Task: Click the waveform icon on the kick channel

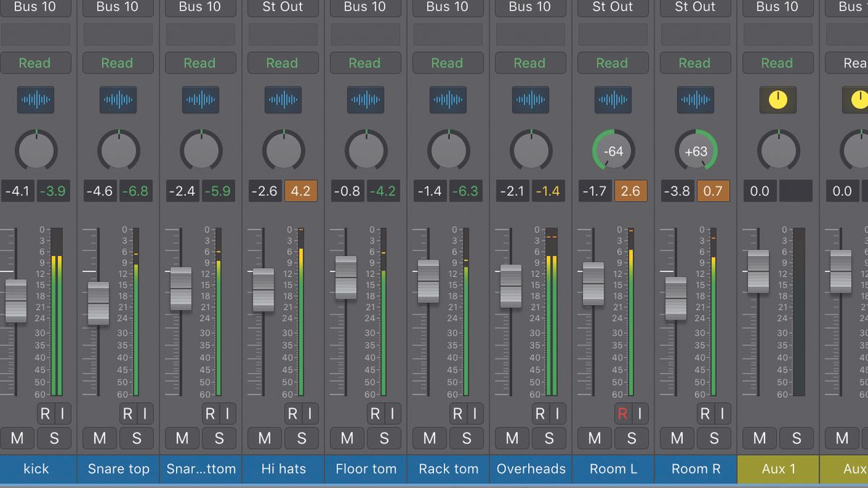Action: tap(36, 100)
